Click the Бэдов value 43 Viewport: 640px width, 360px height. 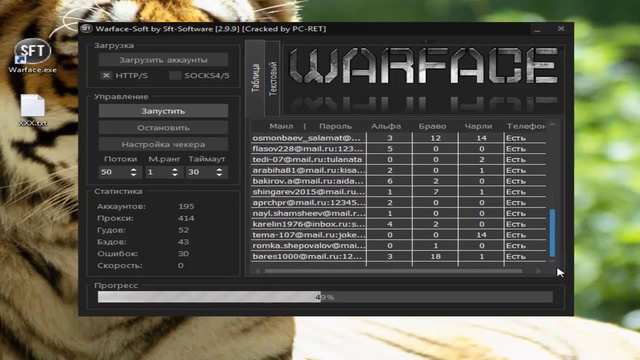(x=183, y=242)
